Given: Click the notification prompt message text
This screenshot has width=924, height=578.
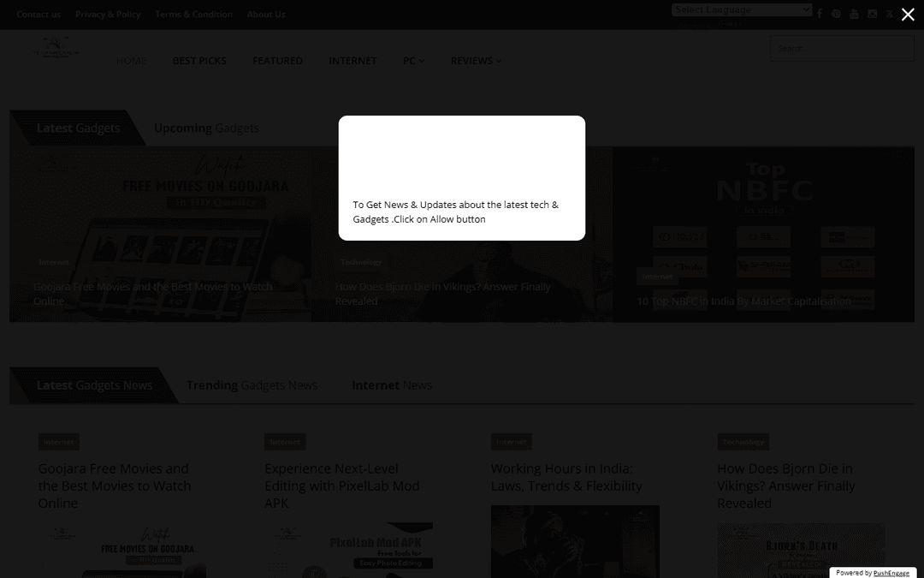Looking at the screenshot, I should 455,212.
